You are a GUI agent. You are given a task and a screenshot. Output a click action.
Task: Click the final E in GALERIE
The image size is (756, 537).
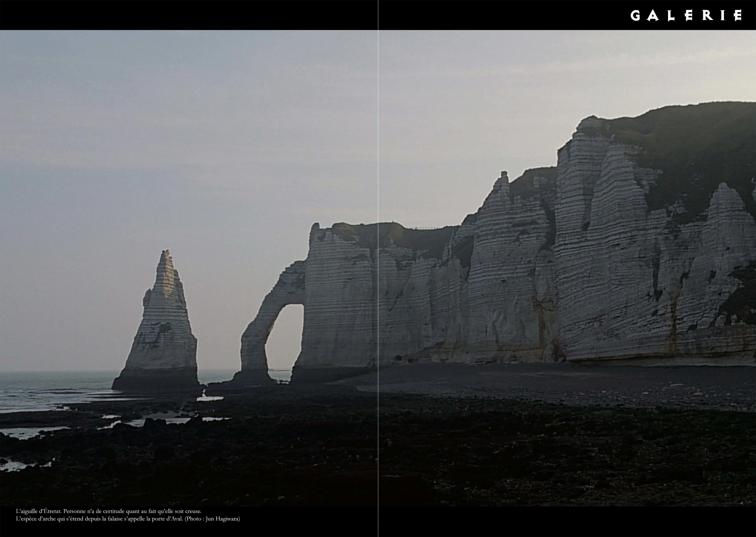tap(737, 16)
